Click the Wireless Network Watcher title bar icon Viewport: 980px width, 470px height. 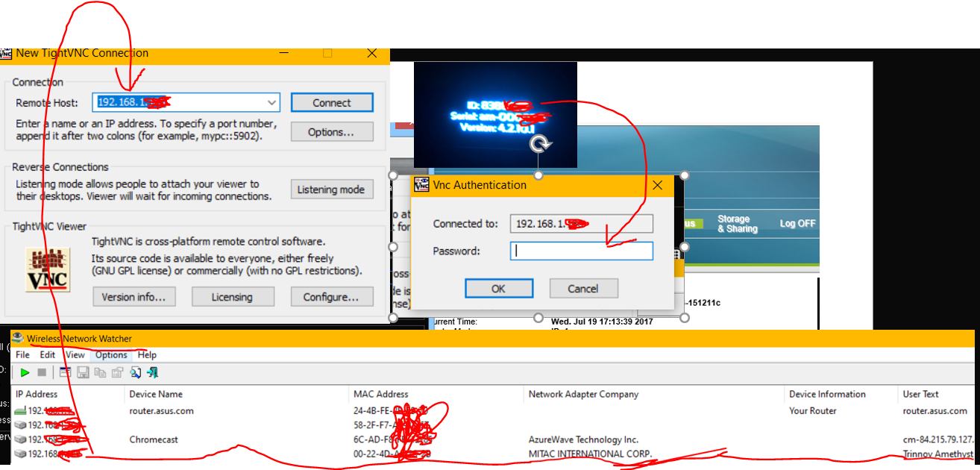point(18,338)
